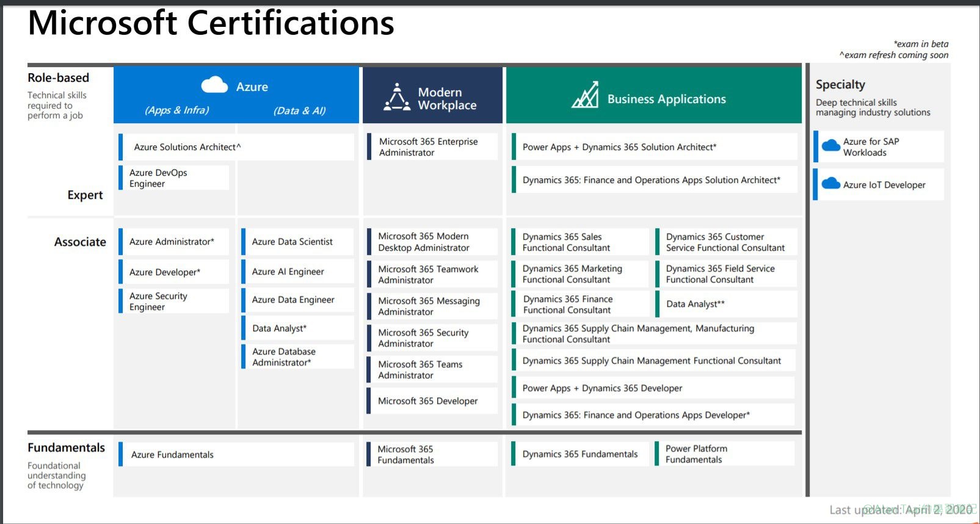Image resolution: width=980 pixels, height=524 pixels.
Task: Click the bold "Fundamentals" row heading
Action: coord(67,448)
